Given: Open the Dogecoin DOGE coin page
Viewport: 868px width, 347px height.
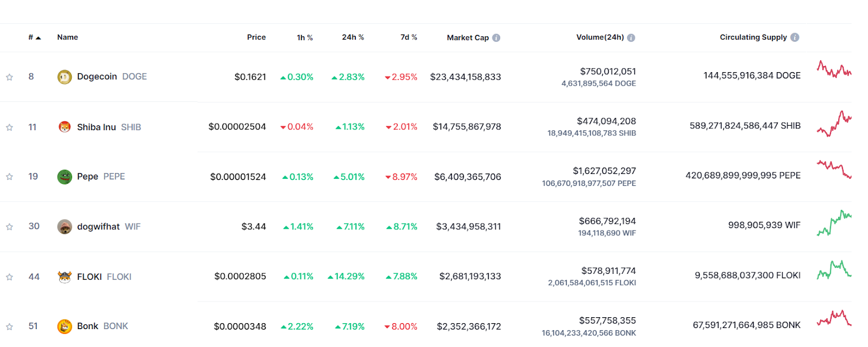Looking at the screenshot, I should click(x=112, y=76).
